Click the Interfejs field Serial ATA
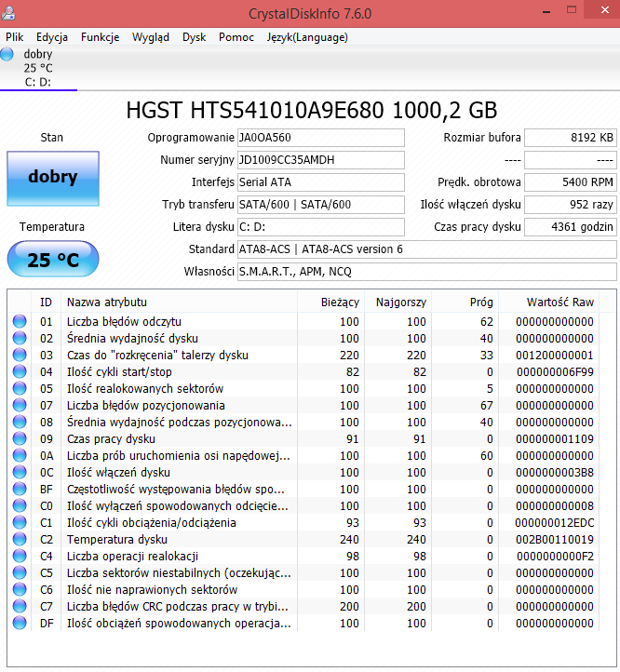 click(x=321, y=182)
